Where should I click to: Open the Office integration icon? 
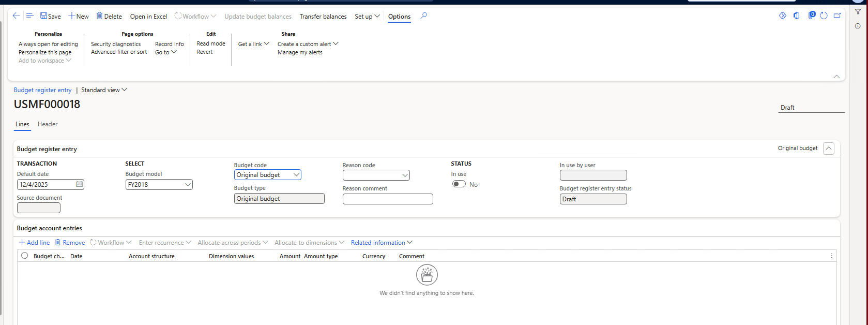pyautogui.click(x=796, y=16)
